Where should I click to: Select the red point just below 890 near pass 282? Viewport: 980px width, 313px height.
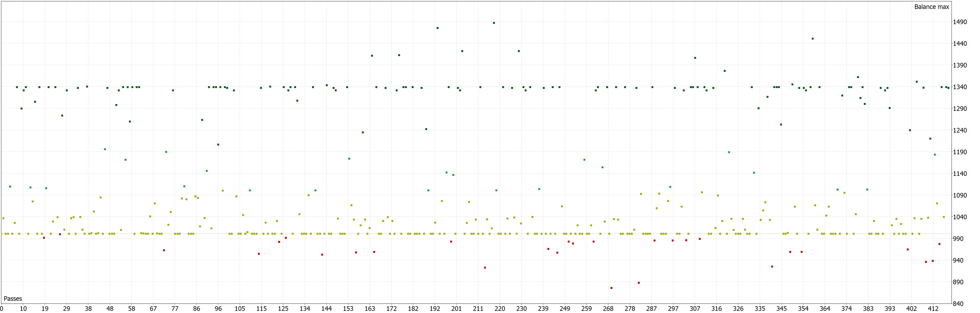(639, 283)
